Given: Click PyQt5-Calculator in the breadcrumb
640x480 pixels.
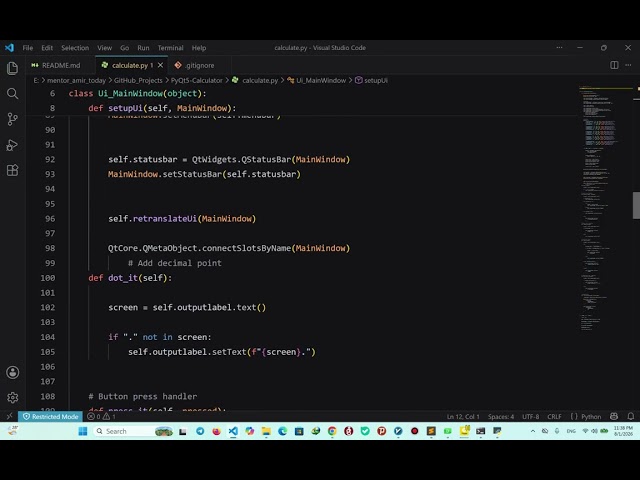Looking at the screenshot, I should [197, 80].
